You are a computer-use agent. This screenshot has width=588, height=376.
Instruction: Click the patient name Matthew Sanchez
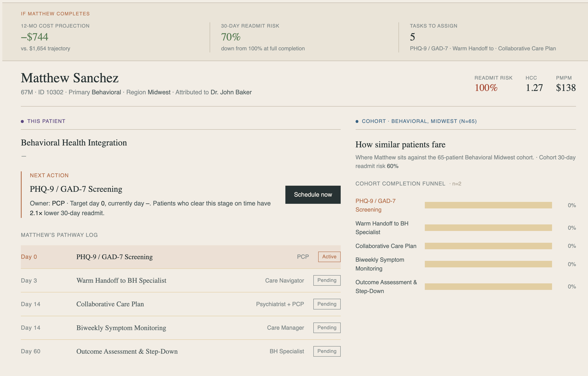70,78
